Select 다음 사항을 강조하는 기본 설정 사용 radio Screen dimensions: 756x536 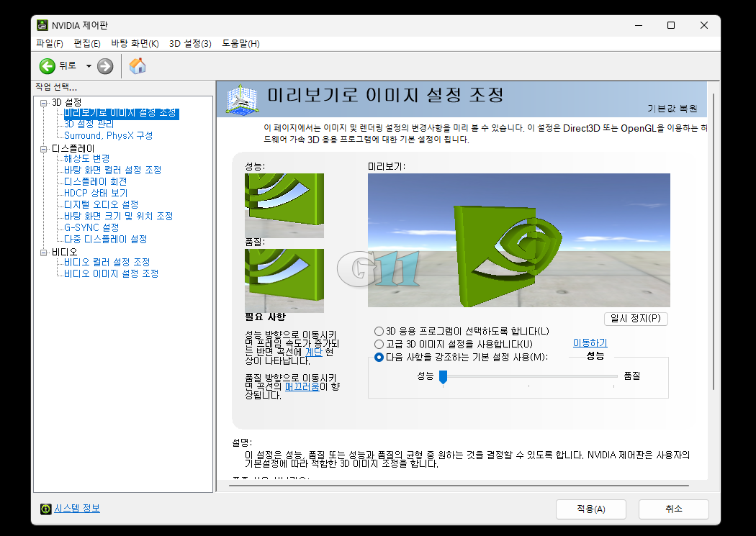pos(379,358)
